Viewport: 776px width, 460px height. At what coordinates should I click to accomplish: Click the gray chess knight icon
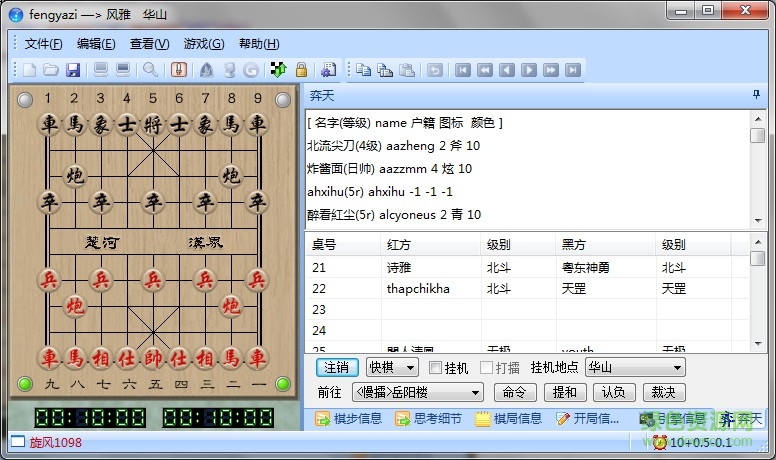[229, 70]
